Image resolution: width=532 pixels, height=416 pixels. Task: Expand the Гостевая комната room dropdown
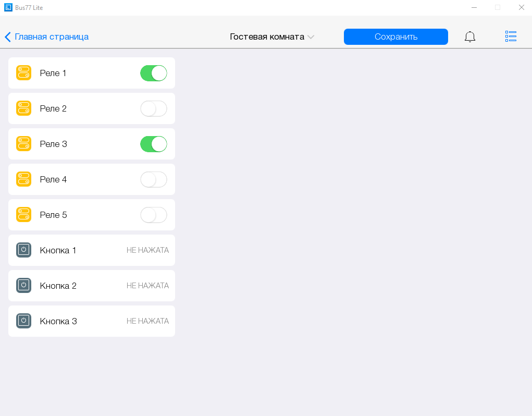pyautogui.click(x=272, y=37)
